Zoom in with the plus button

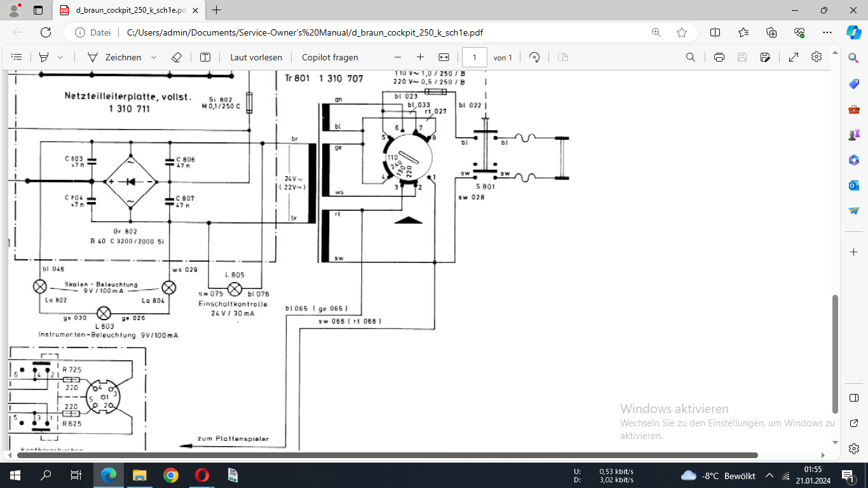click(x=420, y=57)
